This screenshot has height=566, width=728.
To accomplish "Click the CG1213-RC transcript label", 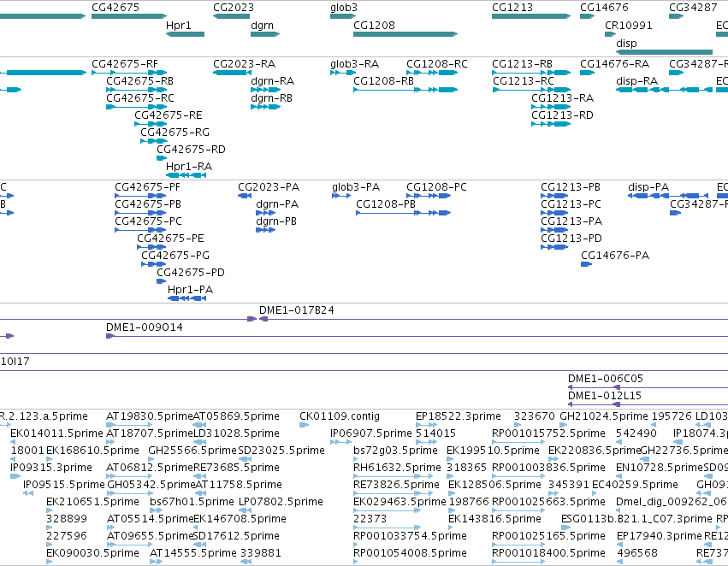I will click(524, 81).
